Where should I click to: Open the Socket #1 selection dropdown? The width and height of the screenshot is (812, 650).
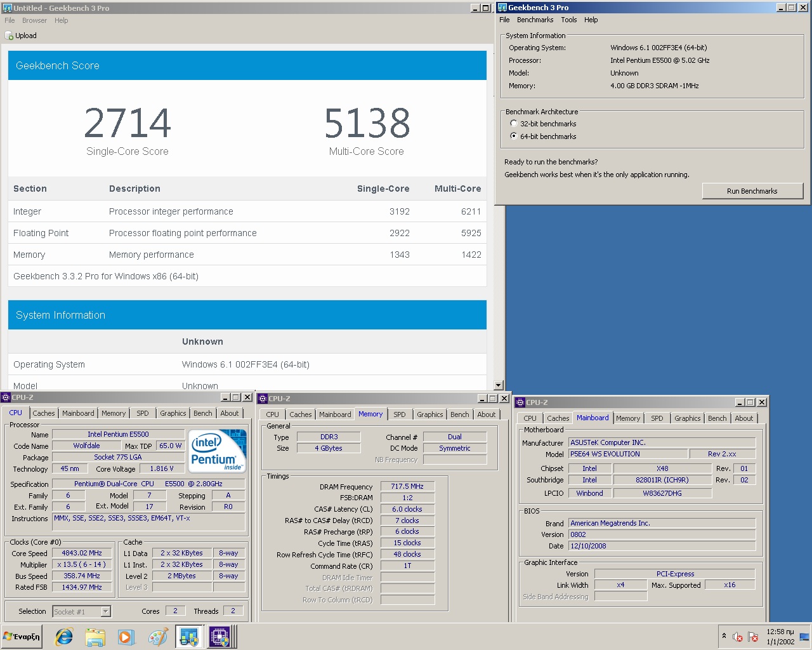[x=106, y=612]
